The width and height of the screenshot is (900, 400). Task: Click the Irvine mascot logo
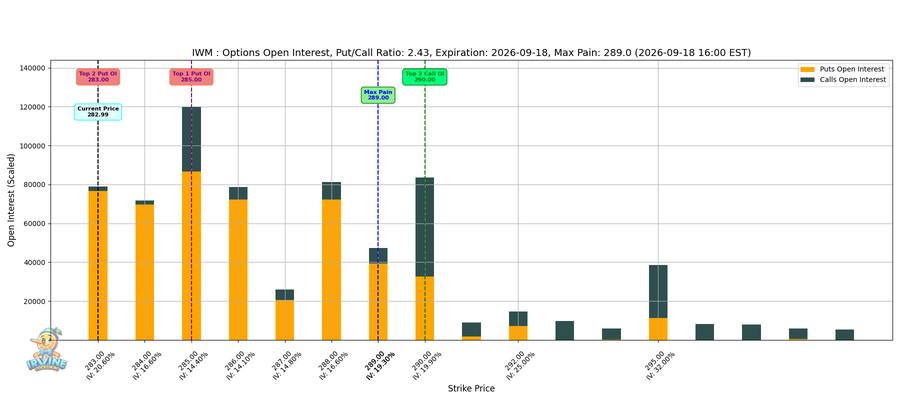click(x=46, y=349)
